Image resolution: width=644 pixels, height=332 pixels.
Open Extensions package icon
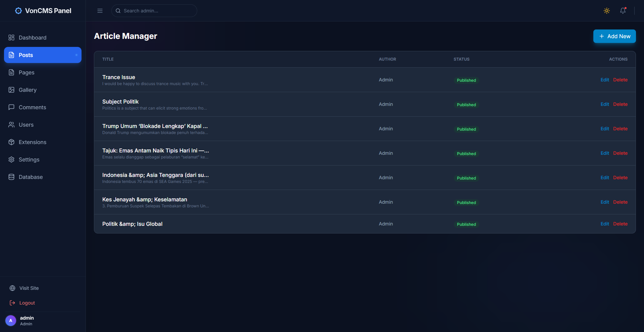11,142
